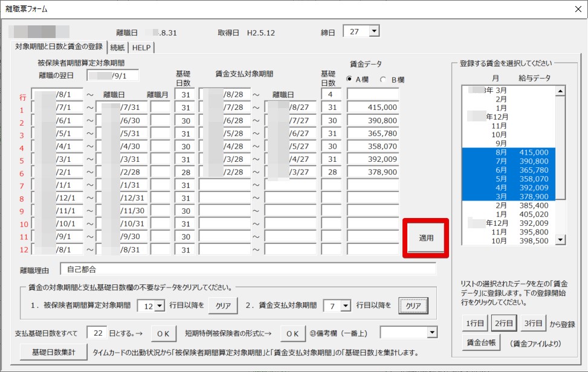Switch to the 続紙 tab
This screenshot has height=372, width=588.
coord(117,48)
